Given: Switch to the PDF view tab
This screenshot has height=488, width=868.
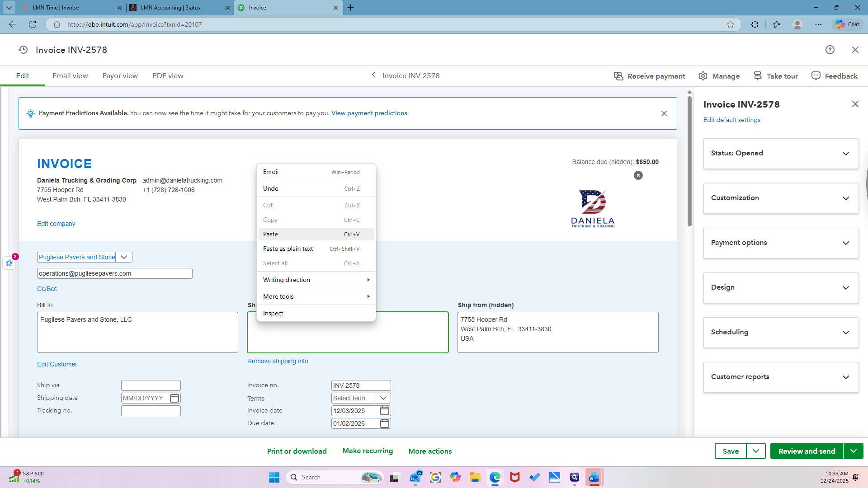Looking at the screenshot, I should tap(168, 76).
